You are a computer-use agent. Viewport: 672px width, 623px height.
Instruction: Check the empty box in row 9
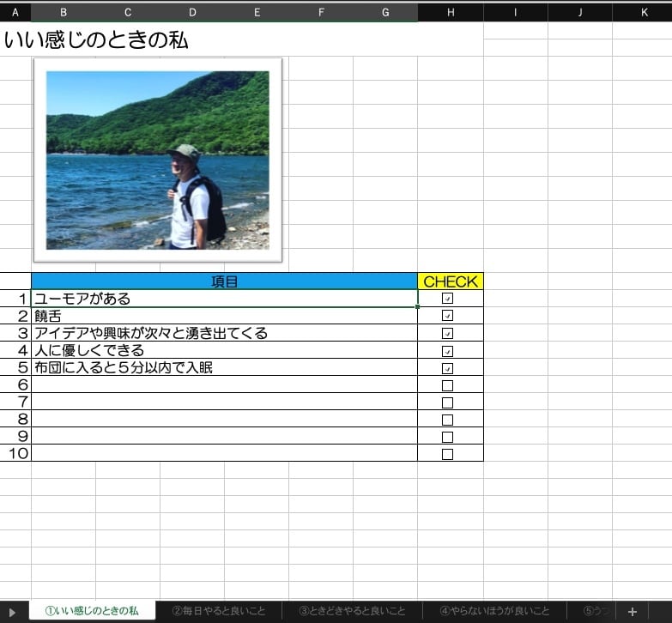[x=447, y=437]
